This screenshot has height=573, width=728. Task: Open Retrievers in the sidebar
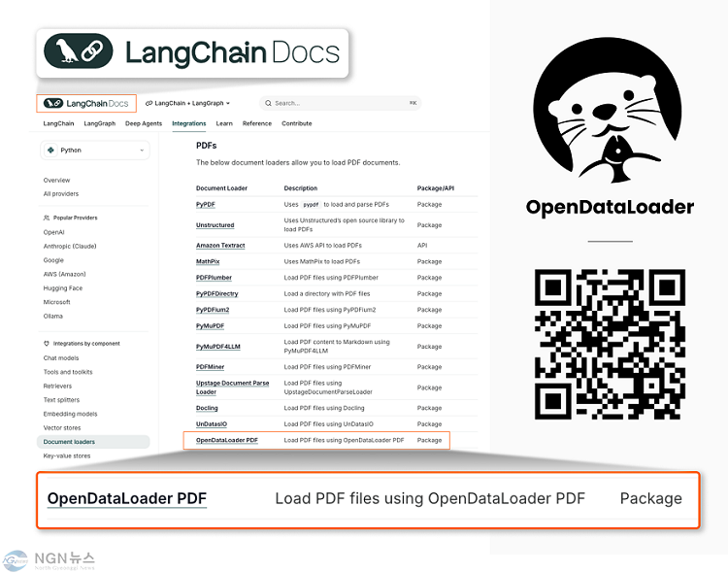[x=57, y=387]
